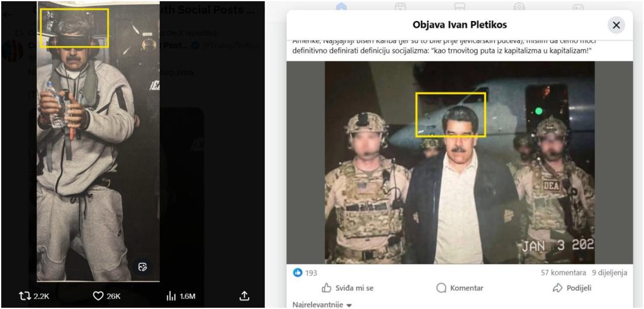Open the Facebook Video tab icon

coord(400,6)
